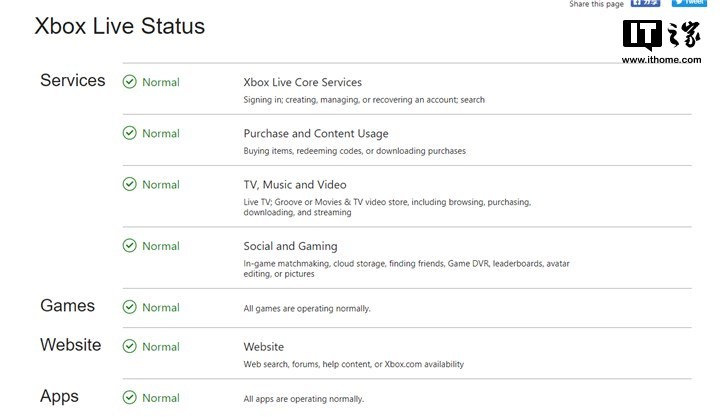Click the Xbox Live Status page title
Viewport: 728px width, 417px height.
point(120,27)
